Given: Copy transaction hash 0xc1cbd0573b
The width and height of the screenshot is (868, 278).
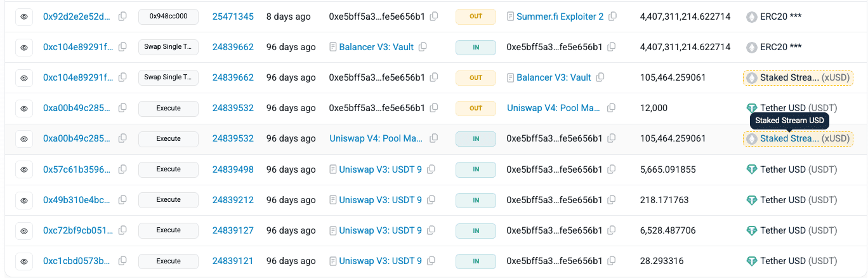Looking at the screenshot, I should [x=122, y=261].
